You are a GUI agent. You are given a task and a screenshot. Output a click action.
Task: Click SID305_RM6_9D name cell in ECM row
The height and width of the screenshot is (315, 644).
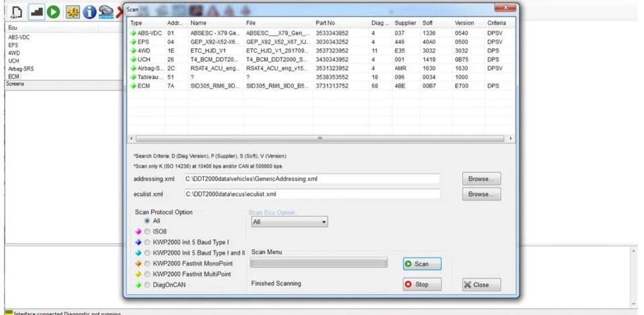pyautogui.click(x=215, y=86)
